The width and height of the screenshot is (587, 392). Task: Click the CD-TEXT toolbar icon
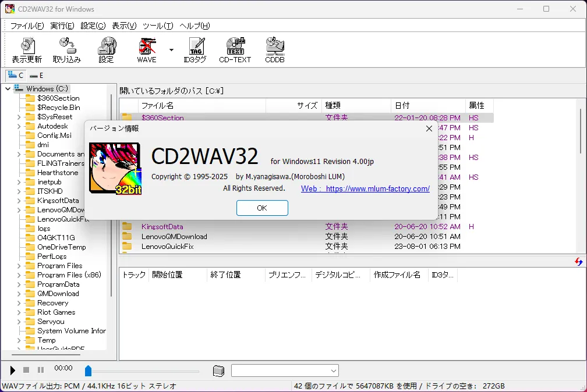click(235, 50)
